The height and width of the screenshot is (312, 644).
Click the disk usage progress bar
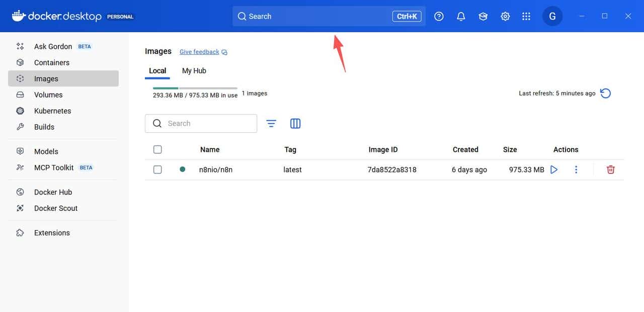tap(195, 88)
